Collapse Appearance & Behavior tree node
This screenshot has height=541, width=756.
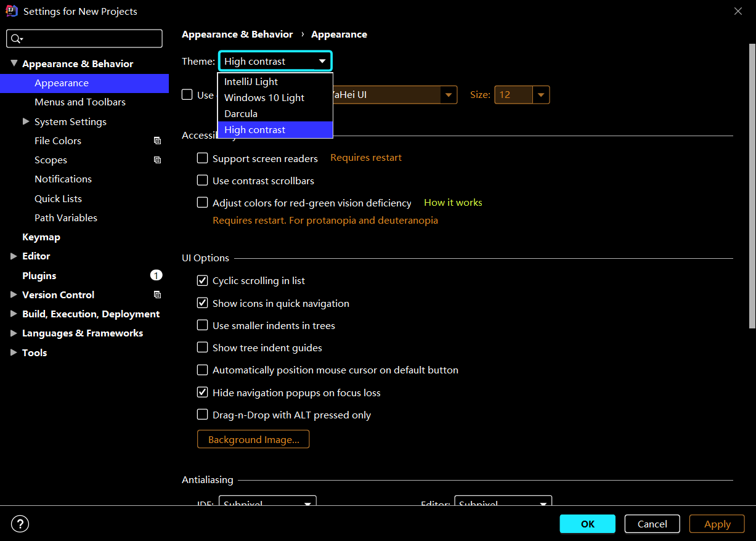pyautogui.click(x=14, y=63)
